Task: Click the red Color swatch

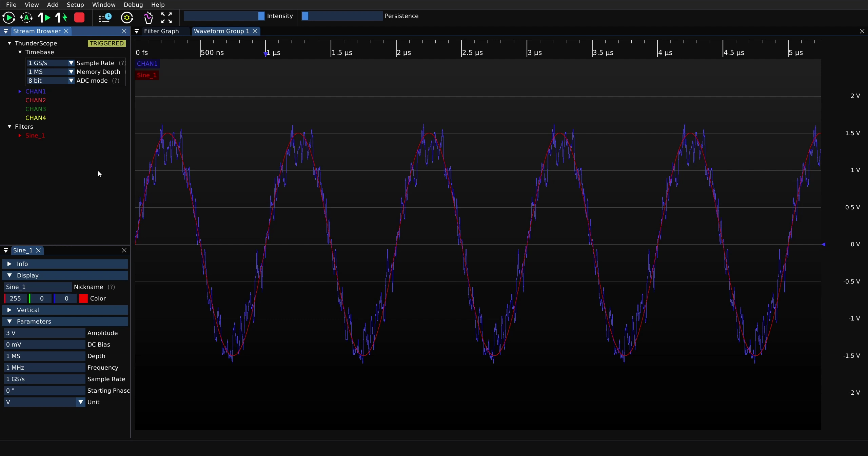Action: pyautogui.click(x=83, y=298)
